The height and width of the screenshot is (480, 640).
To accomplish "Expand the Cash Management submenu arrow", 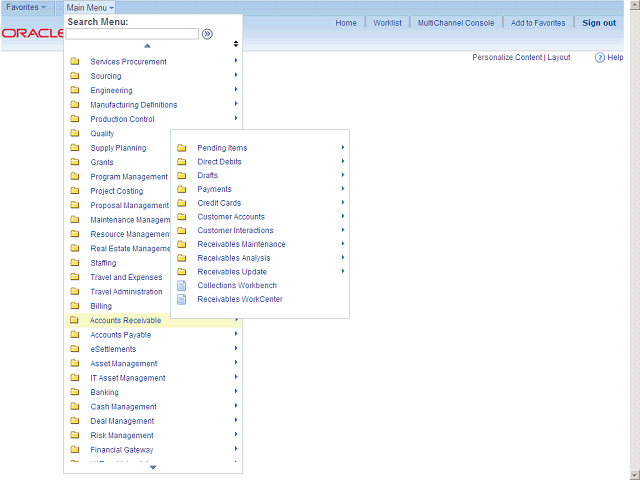I will (236, 407).
